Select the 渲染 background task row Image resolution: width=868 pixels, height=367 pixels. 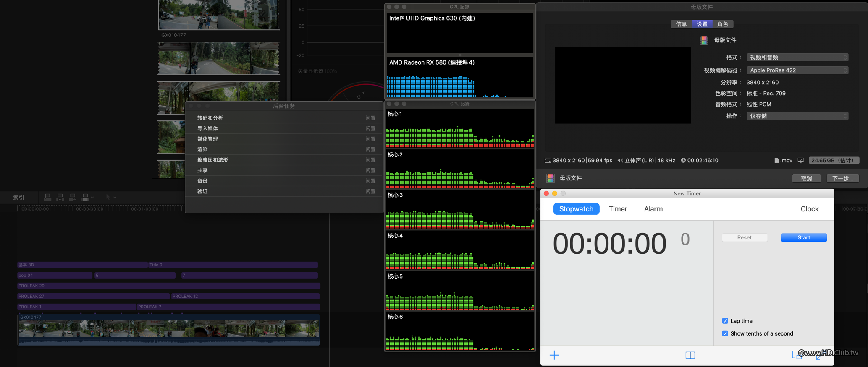[x=284, y=149]
